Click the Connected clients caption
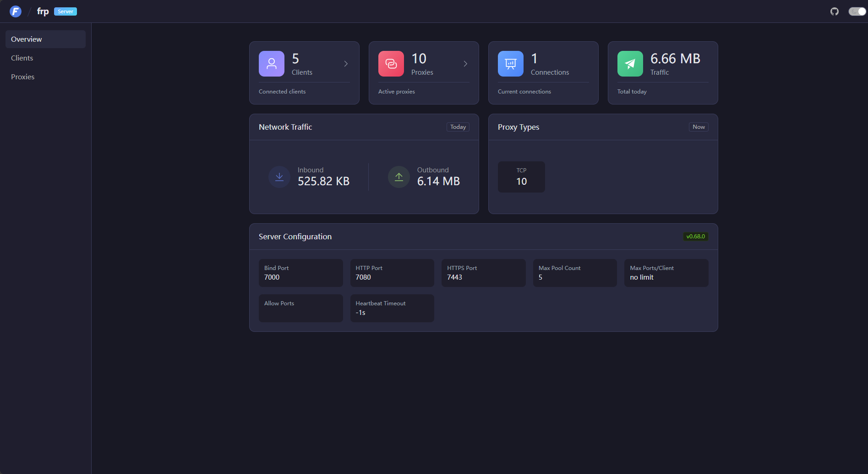 tap(282, 92)
